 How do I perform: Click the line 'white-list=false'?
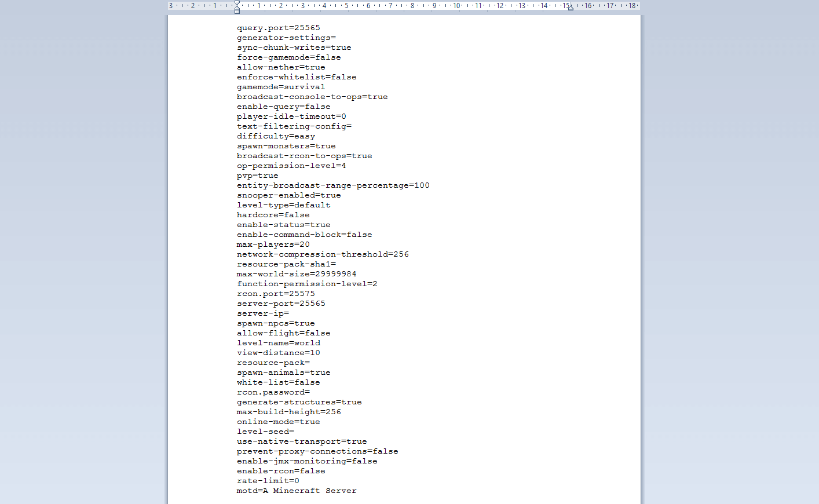(279, 382)
